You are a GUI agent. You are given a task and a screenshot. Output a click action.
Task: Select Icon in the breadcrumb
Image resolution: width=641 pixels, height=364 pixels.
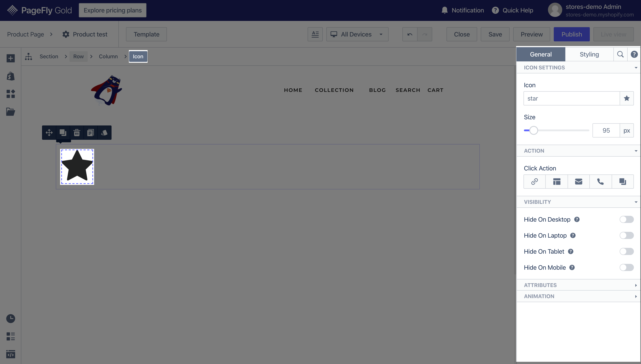[138, 57]
